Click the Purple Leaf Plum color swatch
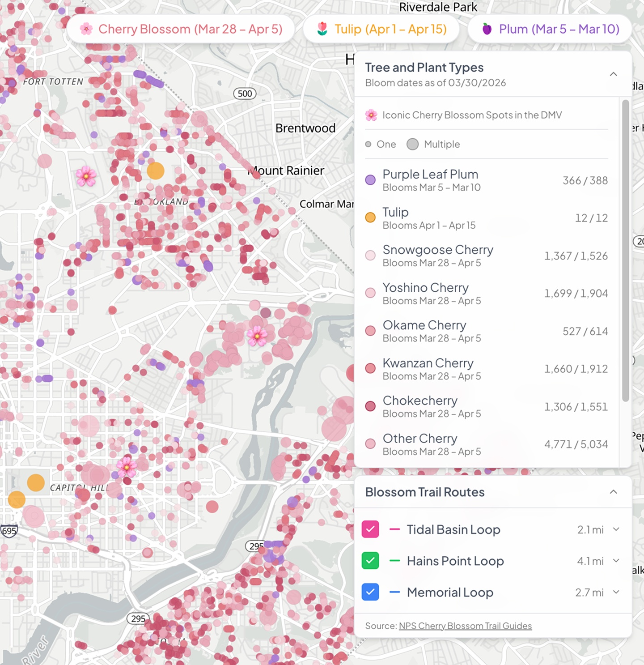Image resolution: width=644 pixels, height=665 pixels. pyautogui.click(x=370, y=180)
